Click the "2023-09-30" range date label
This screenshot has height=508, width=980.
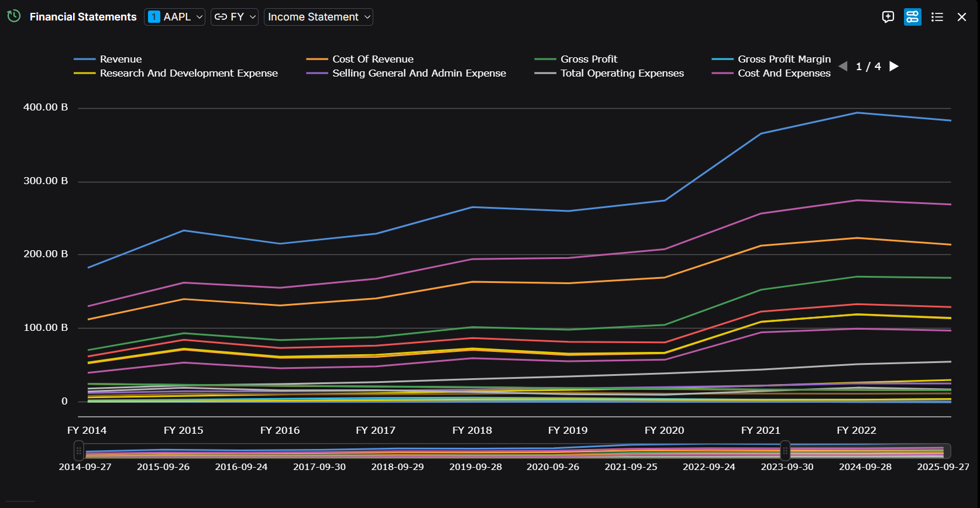788,467
